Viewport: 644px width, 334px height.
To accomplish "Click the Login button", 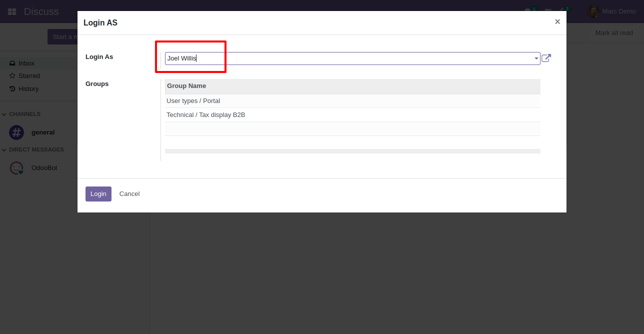I will pos(98,194).
